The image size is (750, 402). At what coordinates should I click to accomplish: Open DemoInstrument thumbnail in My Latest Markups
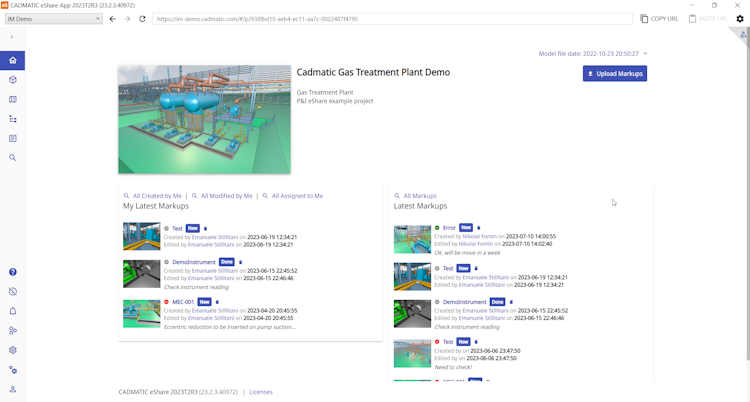pyautogui.click(x=142, y=274)
